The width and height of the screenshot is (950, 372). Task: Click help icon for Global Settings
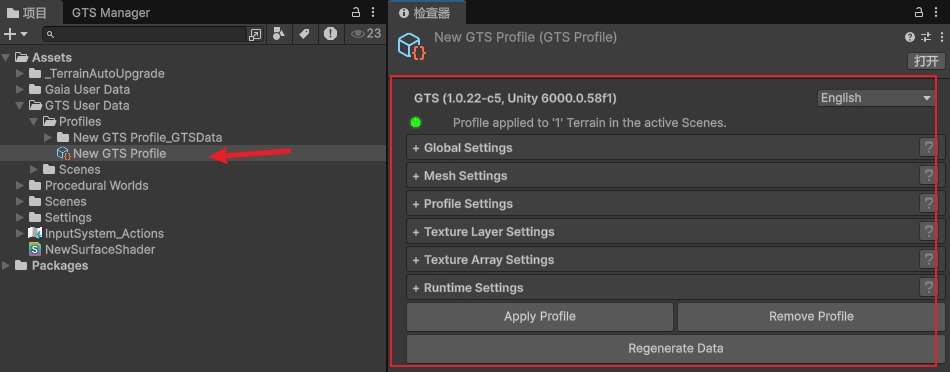pos(928,147)
